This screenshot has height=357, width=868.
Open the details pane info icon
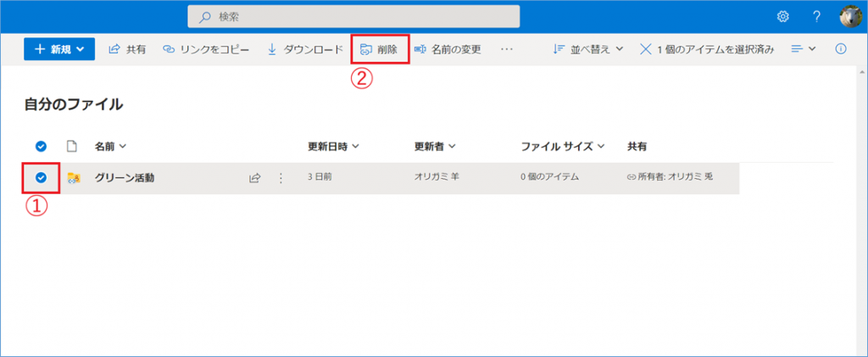[840, 48]
